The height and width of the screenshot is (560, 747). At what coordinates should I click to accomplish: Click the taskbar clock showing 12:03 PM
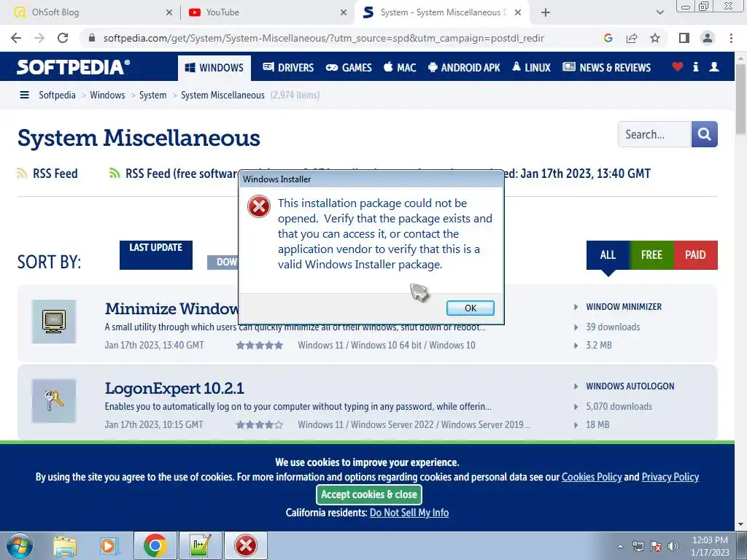pos(710,546)
